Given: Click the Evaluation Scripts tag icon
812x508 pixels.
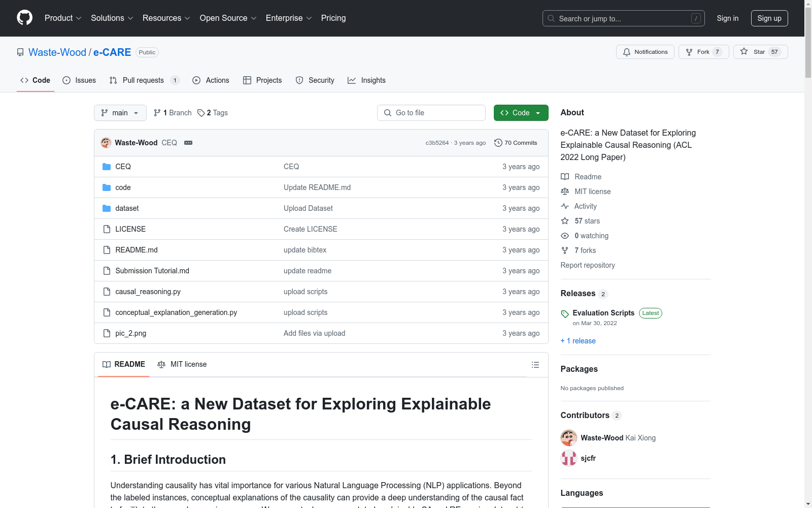Looking at the screenshot, I should 565,314.
